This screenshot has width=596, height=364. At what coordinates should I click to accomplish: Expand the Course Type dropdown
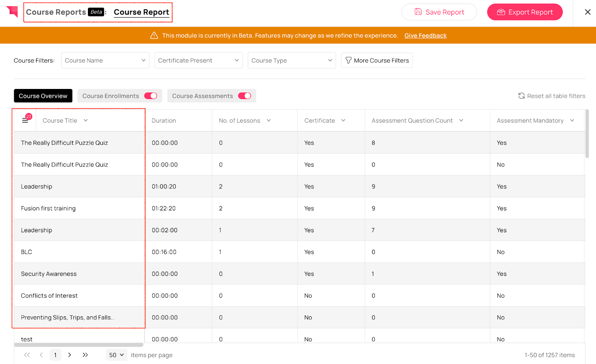292,60
